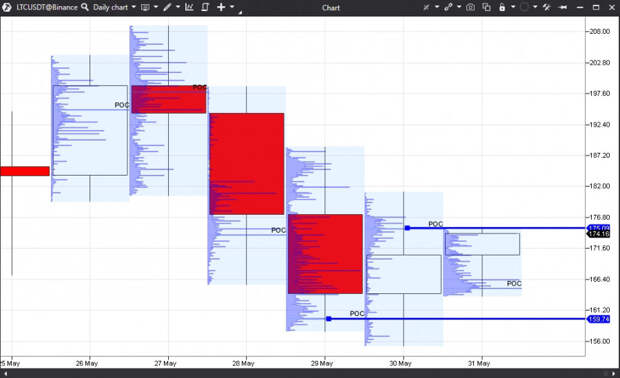Click the pin window arrow icon
Viewport: 620px width, 378px height.
pos(563,7)
